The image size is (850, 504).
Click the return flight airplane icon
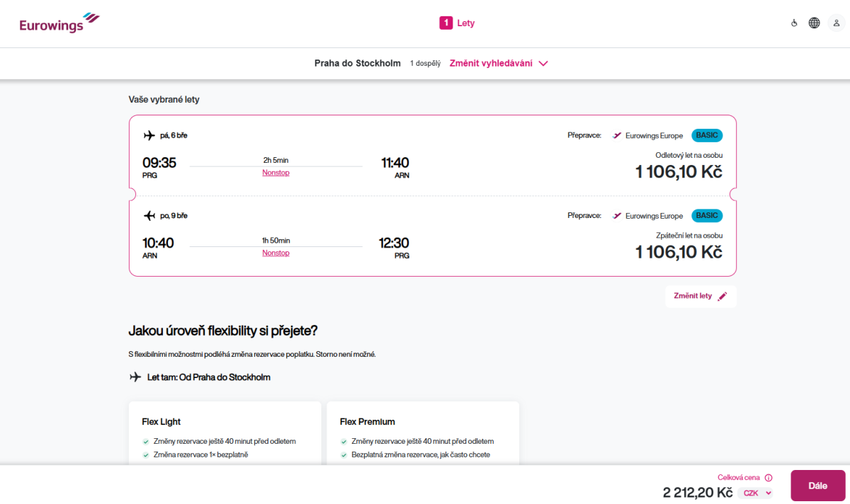point(149,215)
